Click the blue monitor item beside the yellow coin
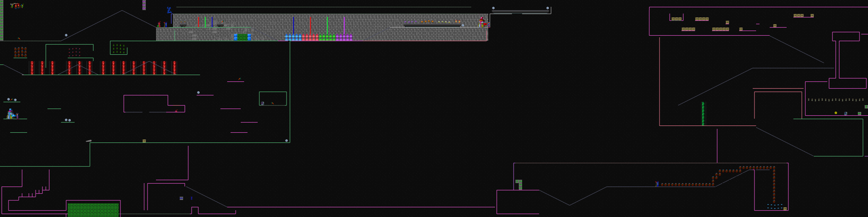This screenshot has height=217, width=868. pos(846,113)
